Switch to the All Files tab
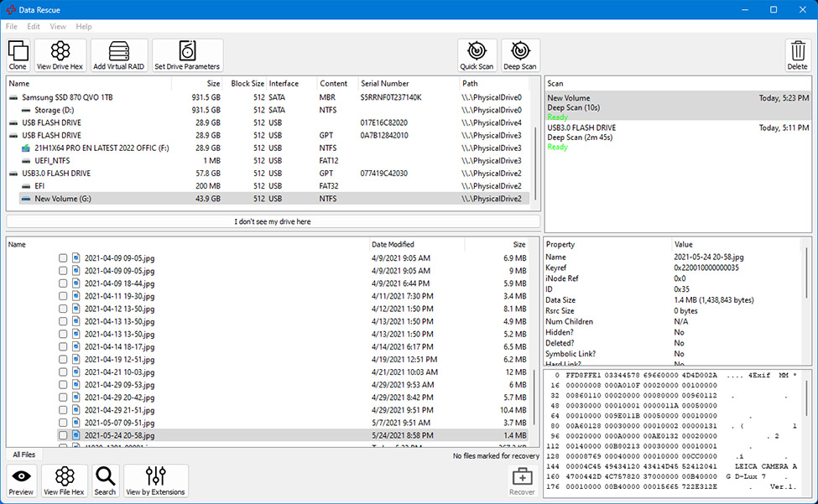 23,454
